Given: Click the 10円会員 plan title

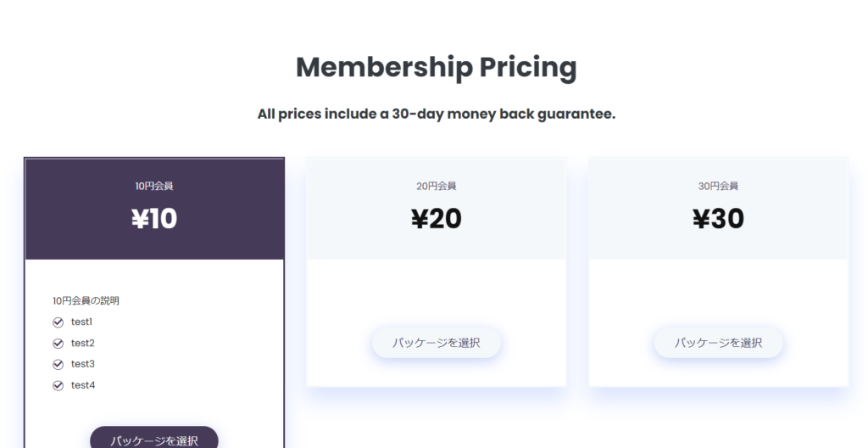Looking at the screenshot, I should pos(154,187).
